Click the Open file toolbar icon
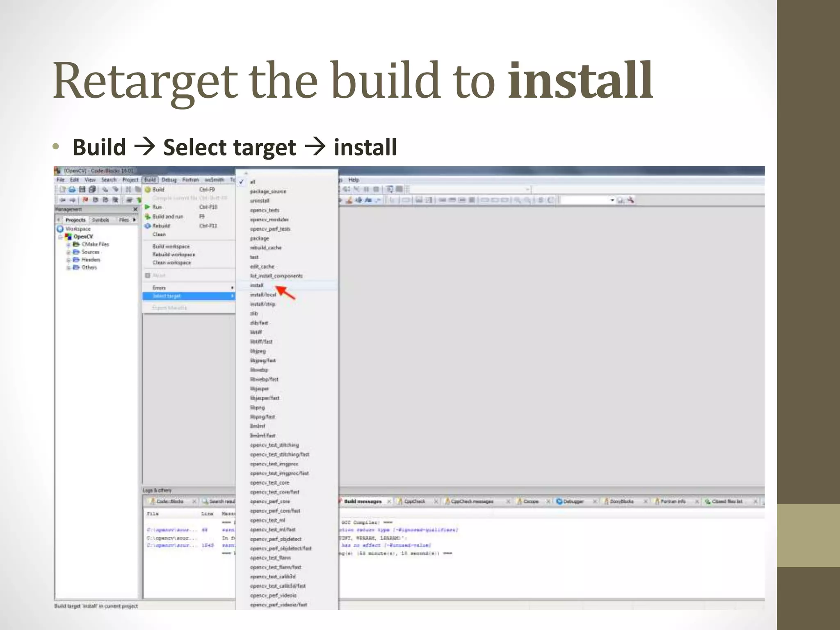840x630 pixels. [72, 189]
